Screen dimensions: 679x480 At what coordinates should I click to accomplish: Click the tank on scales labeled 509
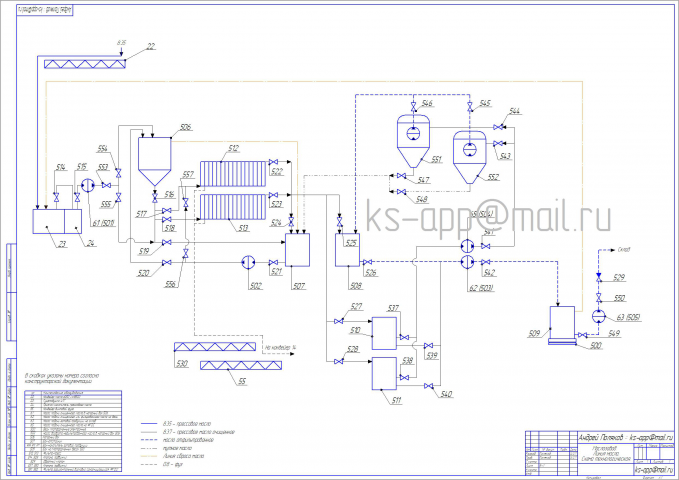562,325
